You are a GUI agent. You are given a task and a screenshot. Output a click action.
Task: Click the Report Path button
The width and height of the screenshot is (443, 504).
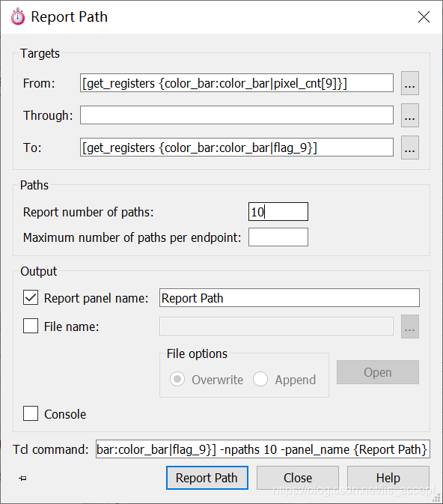[207, 478]
